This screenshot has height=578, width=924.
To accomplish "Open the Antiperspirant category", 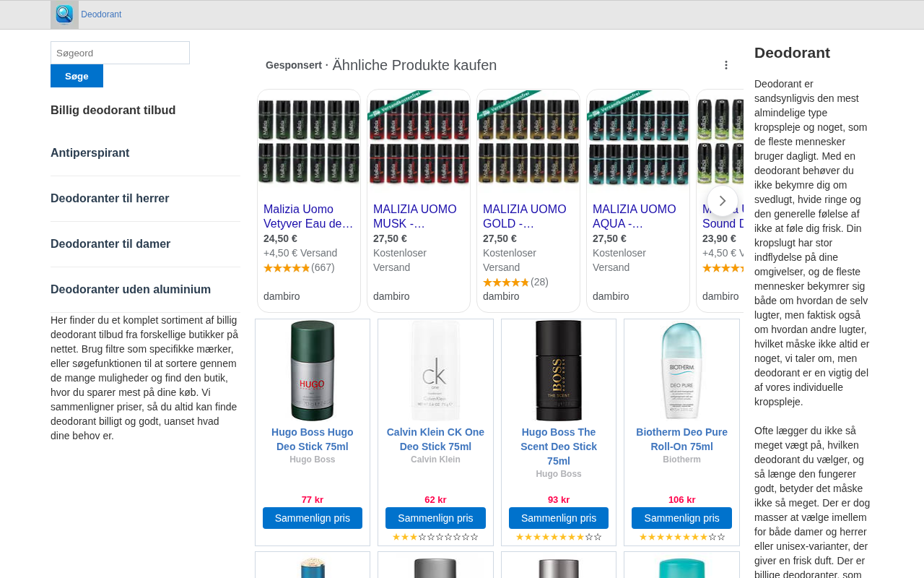I will pyautogui.click(x=90, y=153).
